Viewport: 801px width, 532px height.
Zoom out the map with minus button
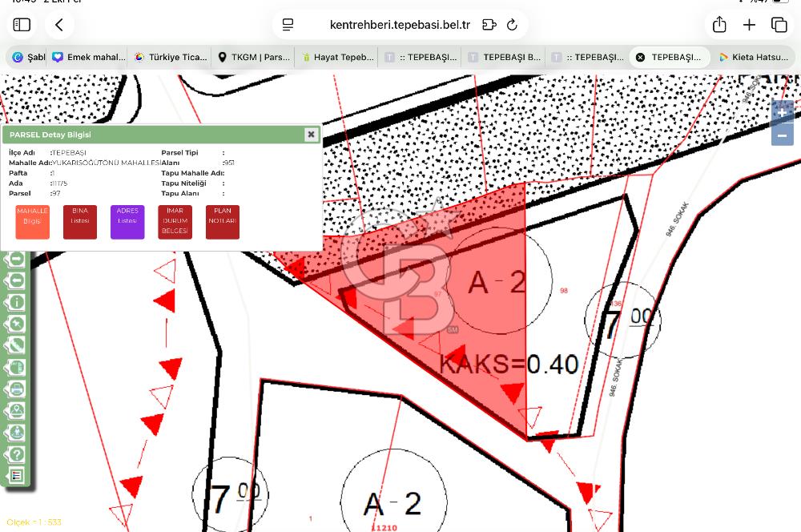coord(782,135)
